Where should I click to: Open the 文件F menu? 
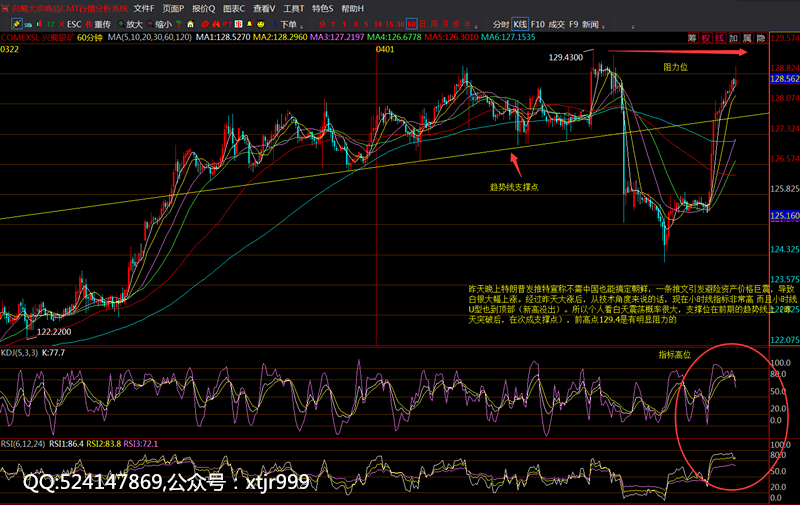pos(144,9)
